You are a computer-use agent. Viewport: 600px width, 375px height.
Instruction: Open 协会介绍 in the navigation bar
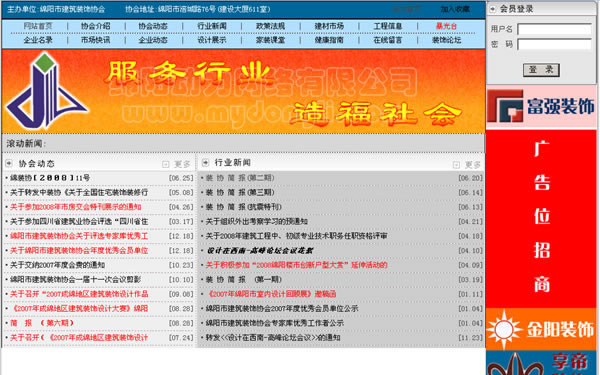click(x=96, y=26)
